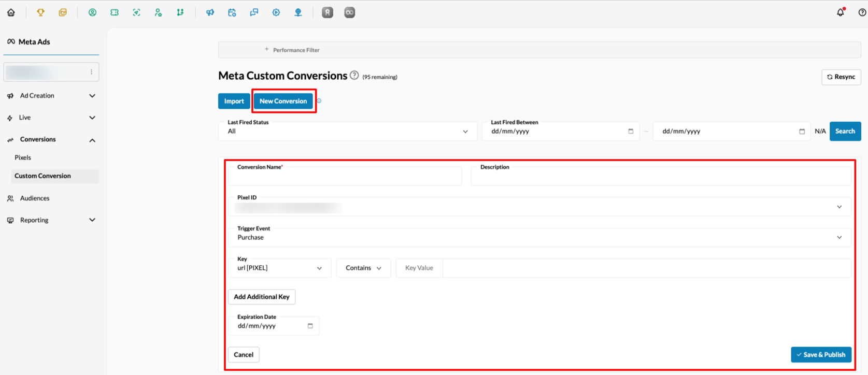Viewport: 868px width, 375px height.
Task: Click the Cancel button
Action: [244, 355]
